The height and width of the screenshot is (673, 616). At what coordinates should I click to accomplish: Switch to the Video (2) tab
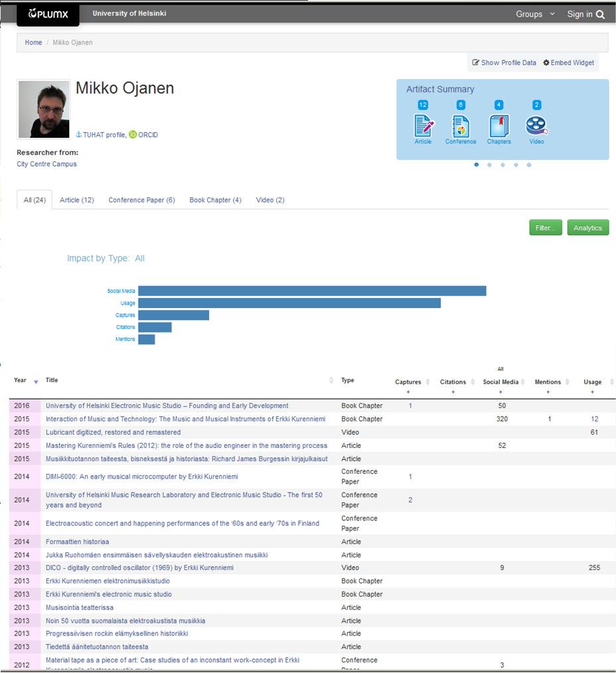[x=270, y=200]
